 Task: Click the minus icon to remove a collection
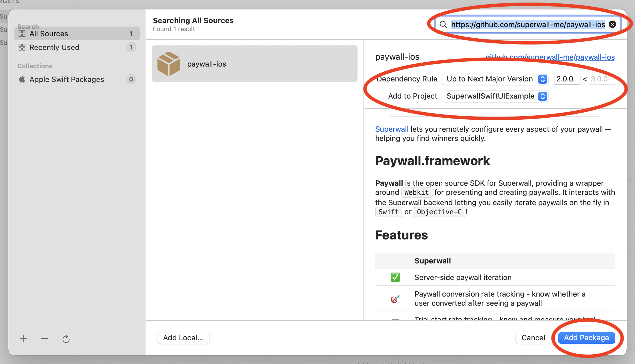[x=45, y=339]
